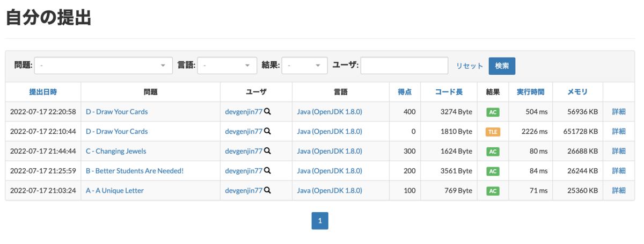Screen dimensions: 644x244
Task: Open D - Draw Your Cards in 22:20:58 row
Action: pos(116,112)
